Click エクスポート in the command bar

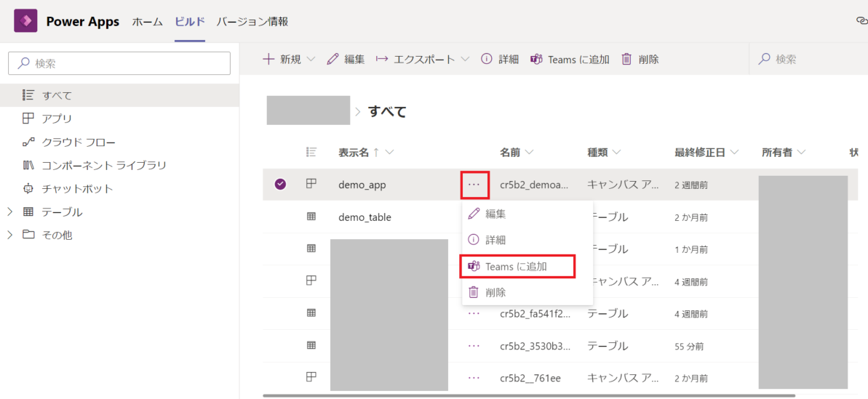pyautogui.click(x=415, y=59)
